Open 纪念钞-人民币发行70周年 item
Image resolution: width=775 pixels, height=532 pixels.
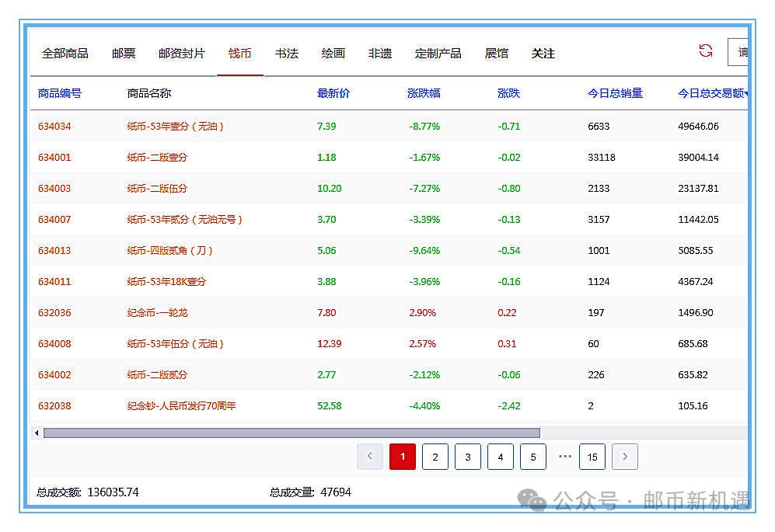pyautogui.click(x=182, y=405)
